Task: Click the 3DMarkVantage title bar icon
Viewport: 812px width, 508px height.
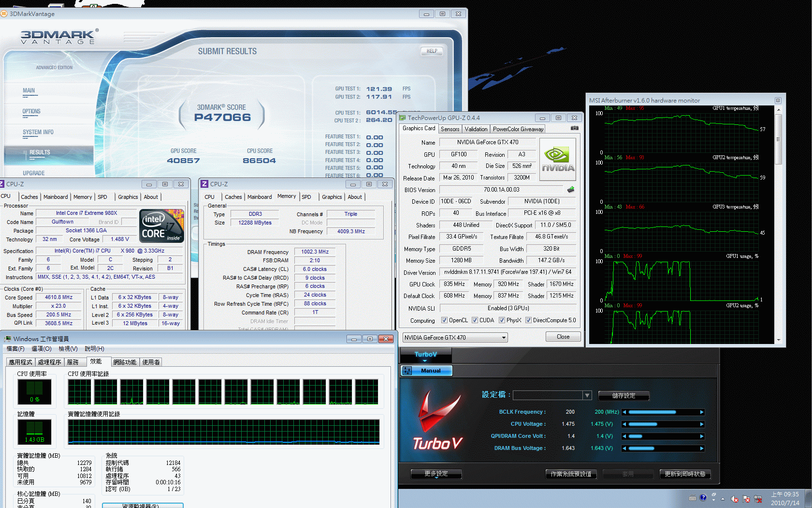Action: (4, 14)
